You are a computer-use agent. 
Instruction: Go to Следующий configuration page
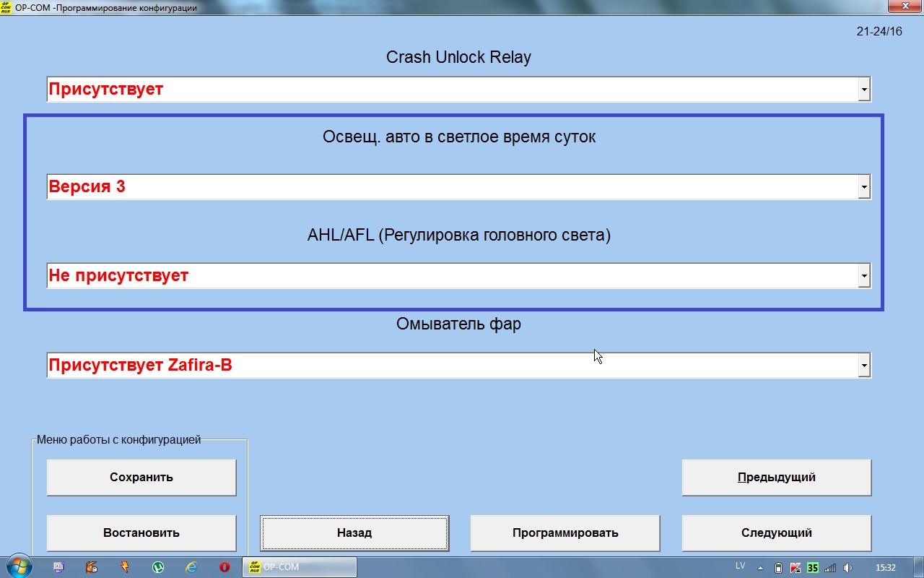(777, 533)
